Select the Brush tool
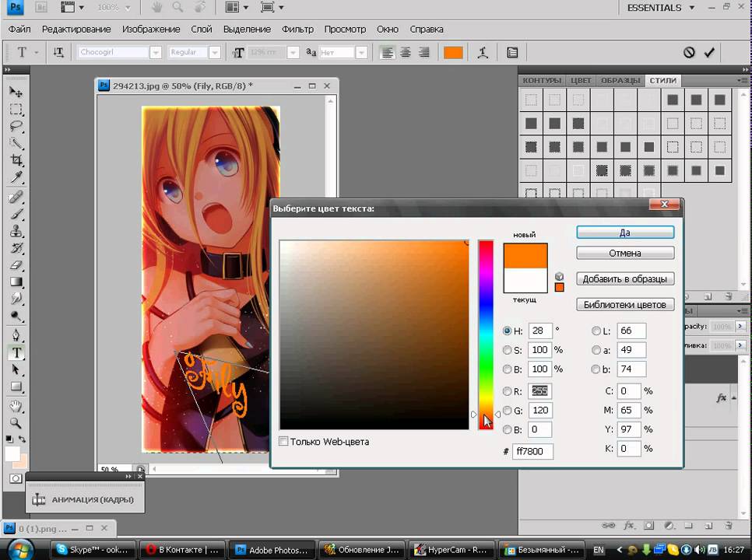Viewport: 752px width, 560px height. click(16, 214)
